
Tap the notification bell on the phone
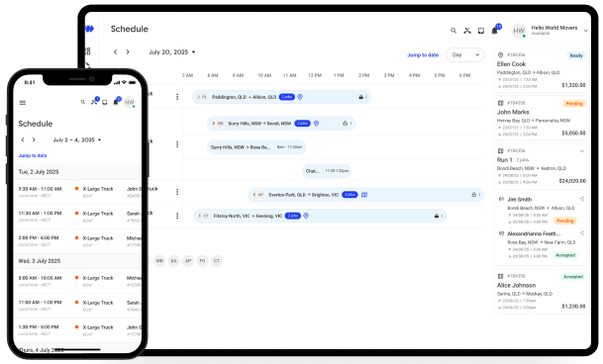116,102
